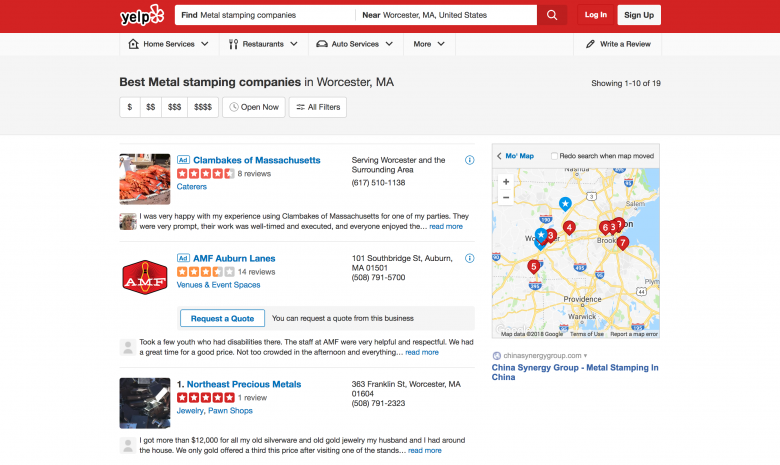Click info icon for AMF Auburn Lanes
The height and width of the screenshot is (465, 780).
pyautogui.click(x=470, y=258)
